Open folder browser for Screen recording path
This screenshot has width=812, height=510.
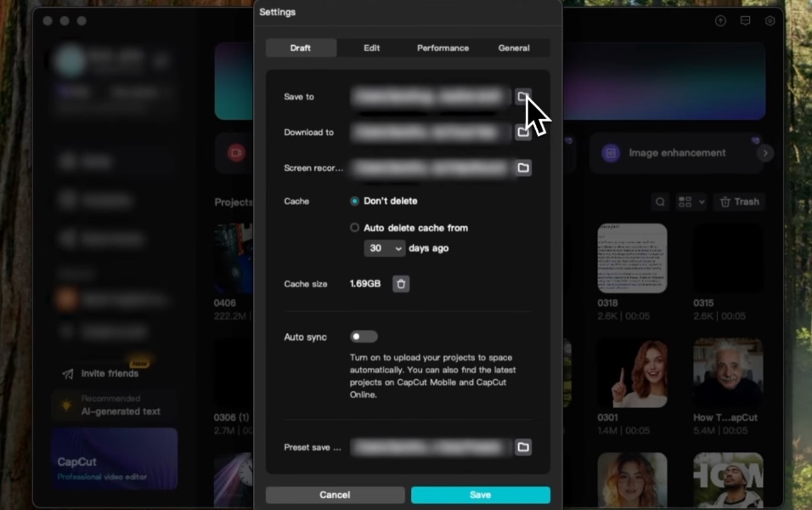[523, 168]
